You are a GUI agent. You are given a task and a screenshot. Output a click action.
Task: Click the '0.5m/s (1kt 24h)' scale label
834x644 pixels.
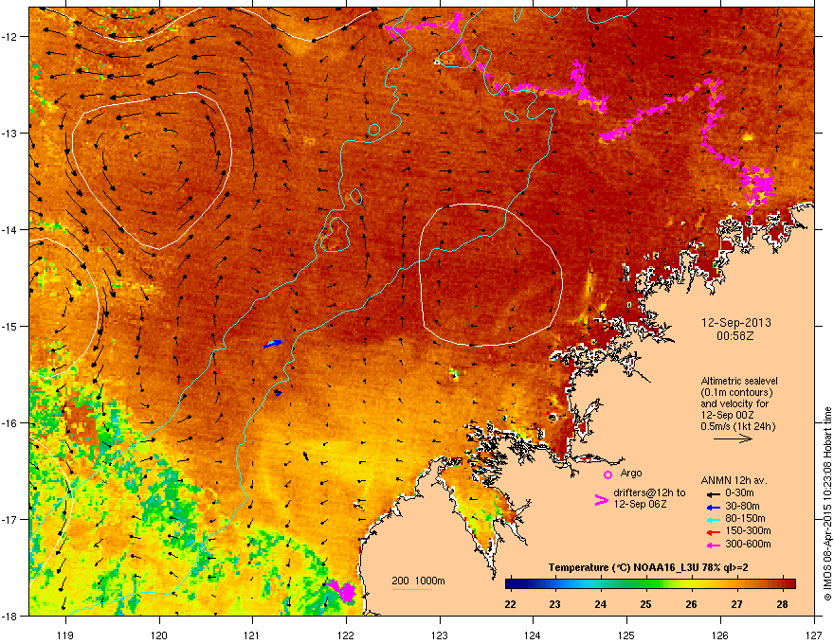pos(737,427)
